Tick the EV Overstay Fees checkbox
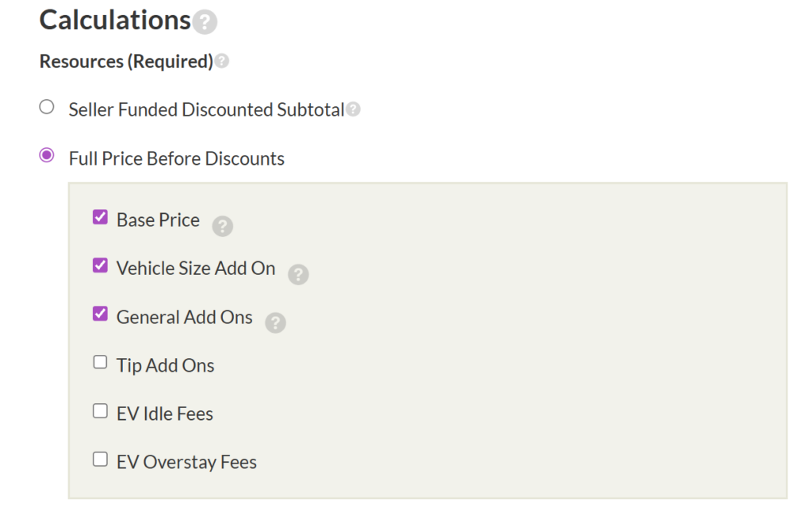This screenshot has height=511, width=812. 100,459
